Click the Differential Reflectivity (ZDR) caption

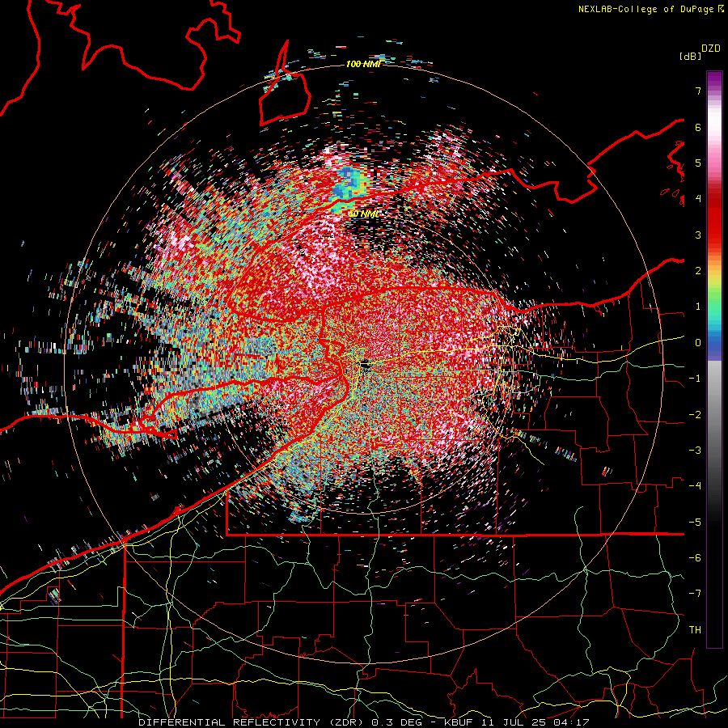[x=251, y=722]
